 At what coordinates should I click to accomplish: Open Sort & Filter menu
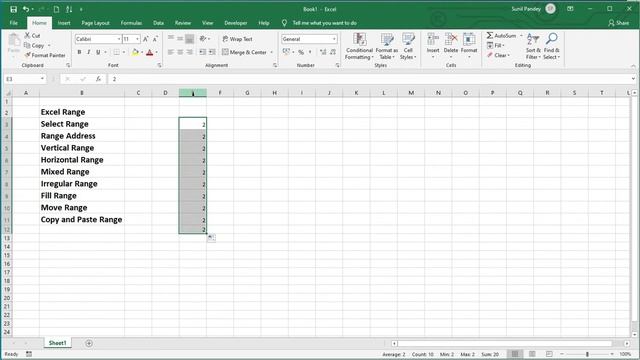coord(533,46)
